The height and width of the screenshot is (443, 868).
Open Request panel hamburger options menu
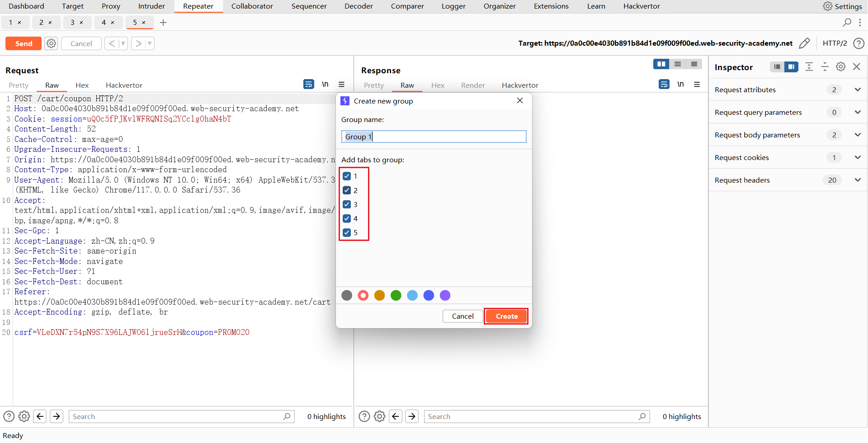(342, 84)
